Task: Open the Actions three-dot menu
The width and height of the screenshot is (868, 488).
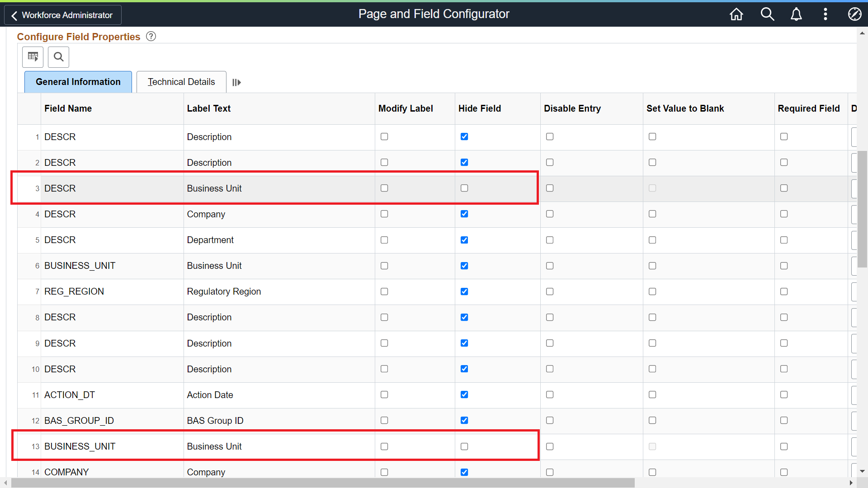Action: pos(825,14)
